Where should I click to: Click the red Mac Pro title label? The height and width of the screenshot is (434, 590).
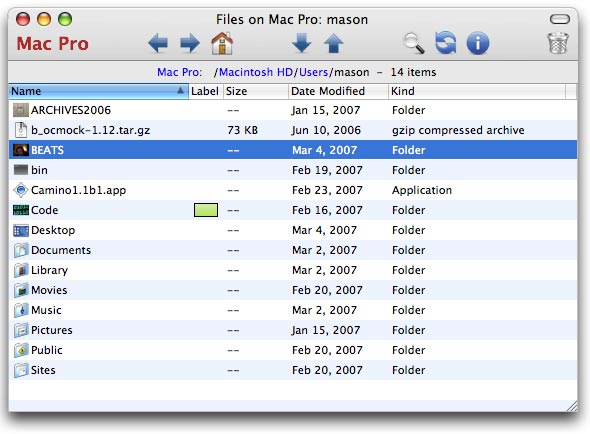click(x=53, y=43)
